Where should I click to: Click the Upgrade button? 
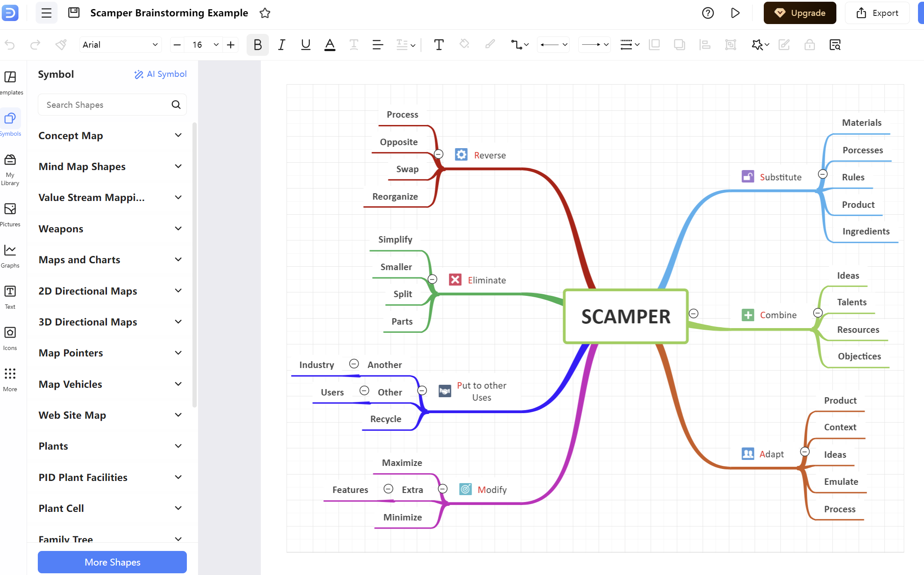pos(799,13)
